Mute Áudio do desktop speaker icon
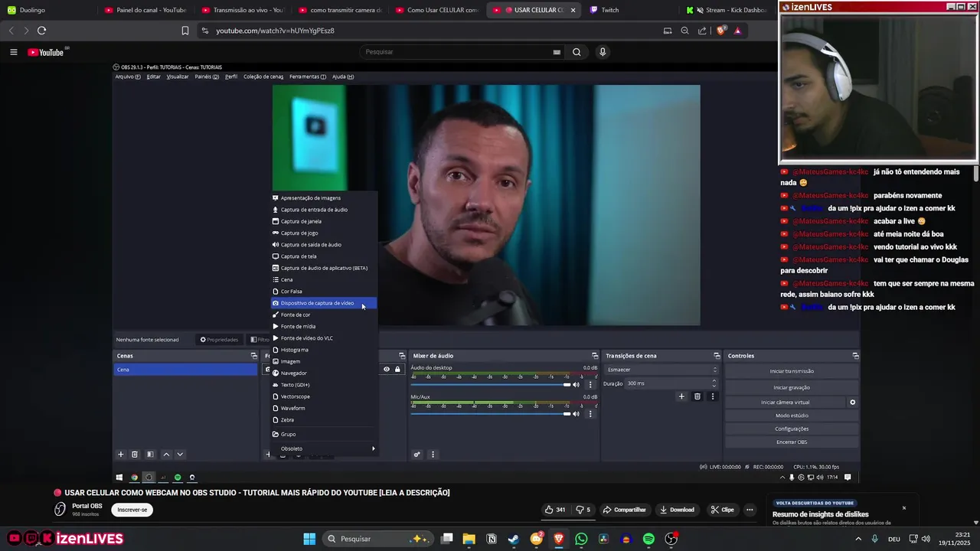Viewport: 980px width, 551px height. click(x=577, y=384)
